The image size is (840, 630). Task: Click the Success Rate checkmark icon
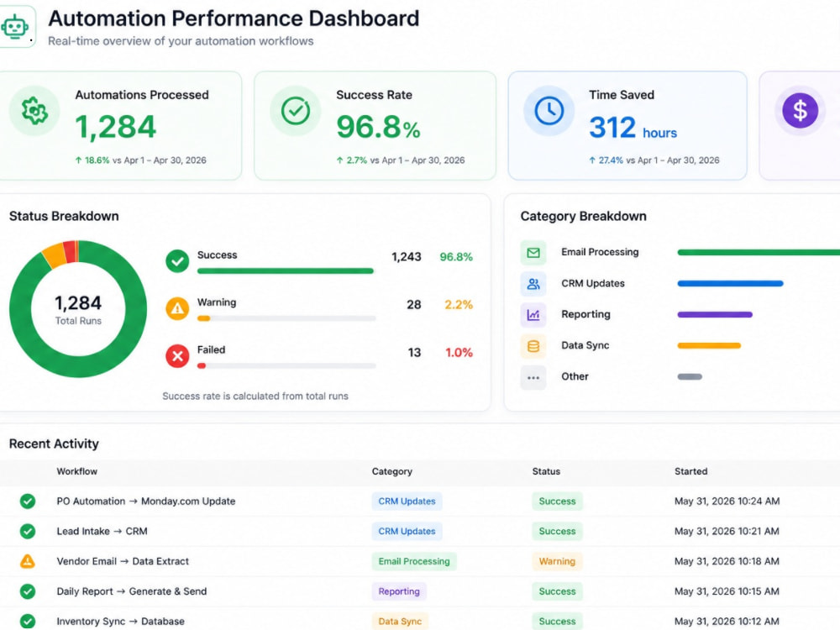[x=296, y=111]
